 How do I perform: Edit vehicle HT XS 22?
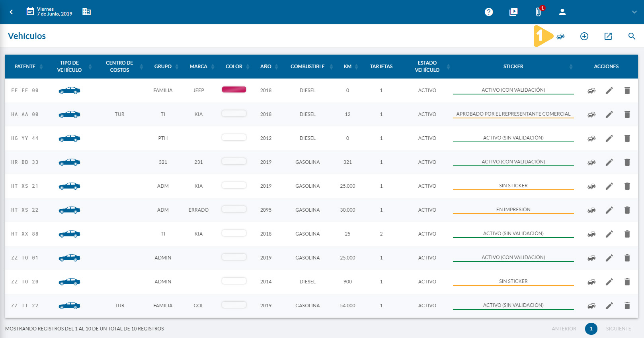(609, 210)
